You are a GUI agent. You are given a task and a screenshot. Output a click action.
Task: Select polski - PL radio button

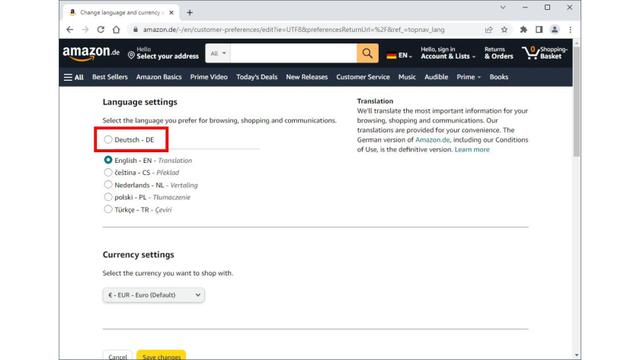(x=108, y=197)
